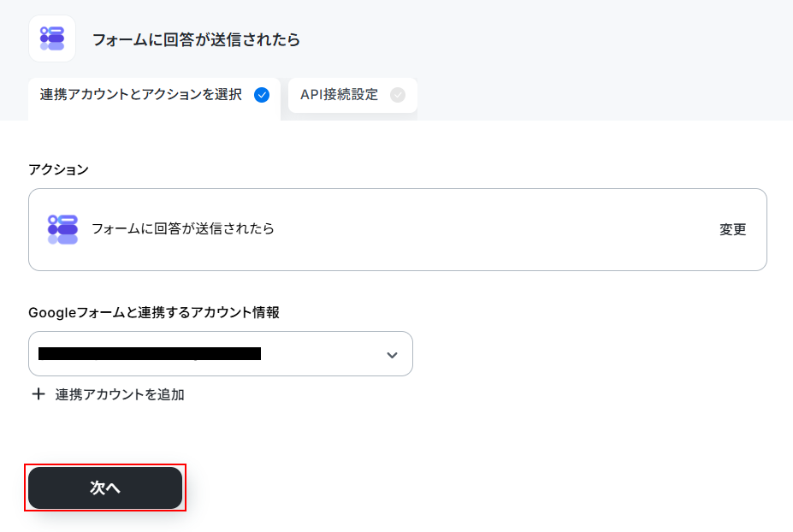Click the blue checkmark on account tab
This screenshot has height=532, width=793.
click(x=262, y=95)
